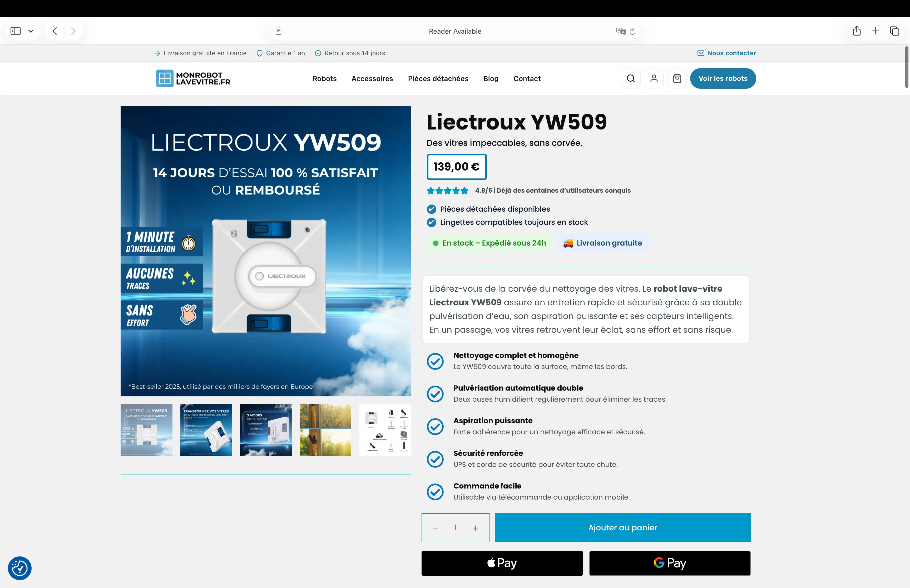
Task: Click the MonRobotLaveVitre.fr logo
Action: click(193, 78)
